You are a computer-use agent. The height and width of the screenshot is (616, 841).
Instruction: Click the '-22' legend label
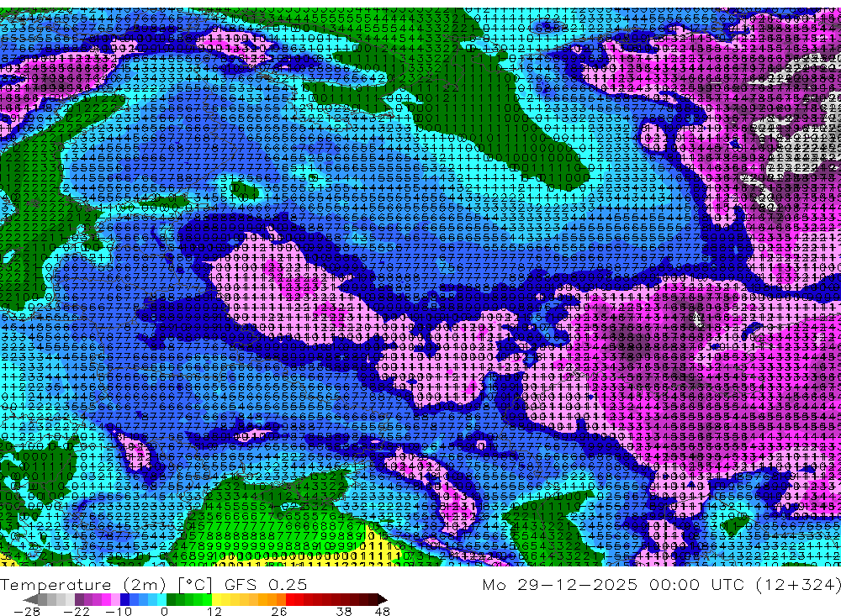click(x=77, y=612)
